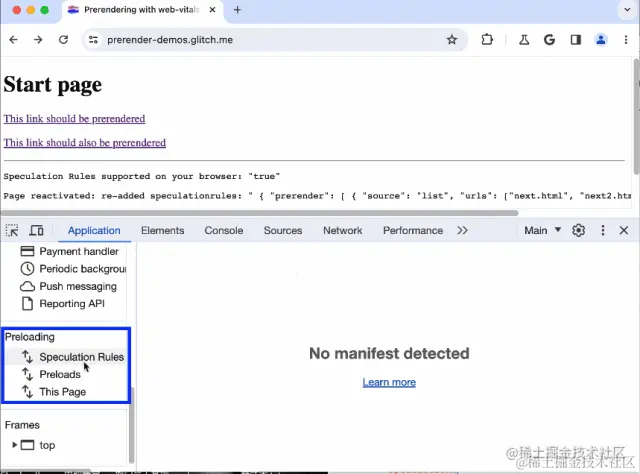Expand the tab search dropdown chevron

[627, 9]
